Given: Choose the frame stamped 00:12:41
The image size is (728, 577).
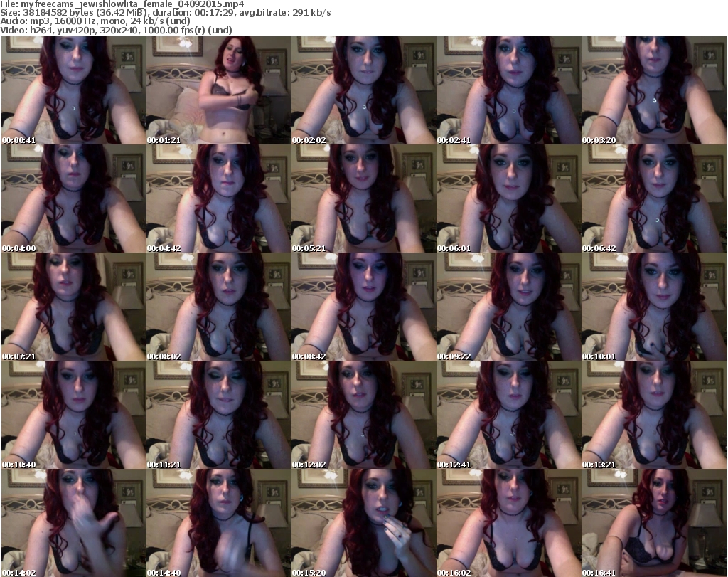Looking at the screenshot, I should coord(508,415).
